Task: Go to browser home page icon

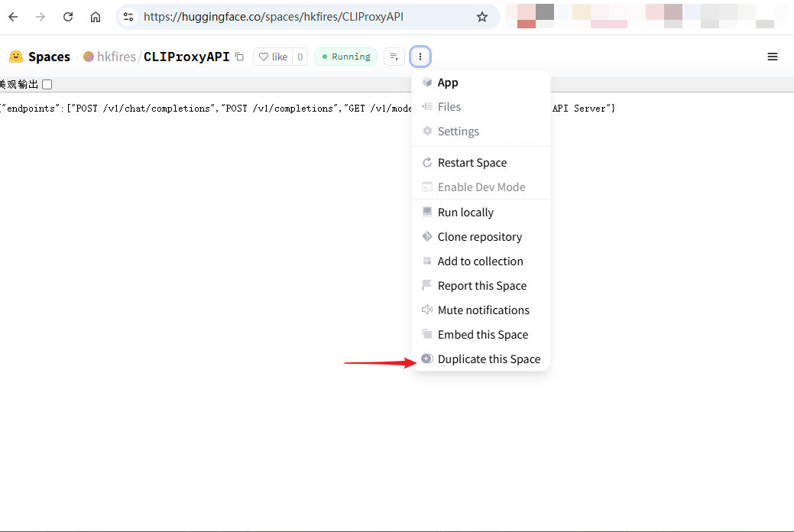Action: [x=96, y=17]
